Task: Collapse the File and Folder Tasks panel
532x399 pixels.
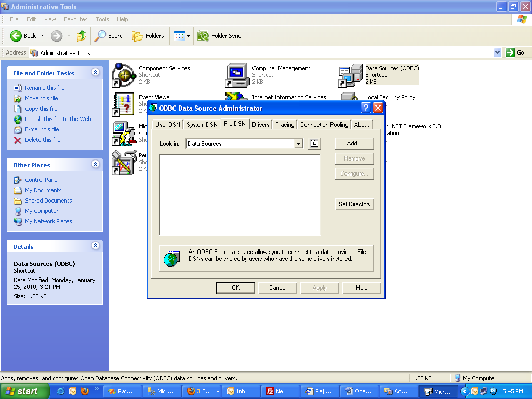Action: pos(96,72)
